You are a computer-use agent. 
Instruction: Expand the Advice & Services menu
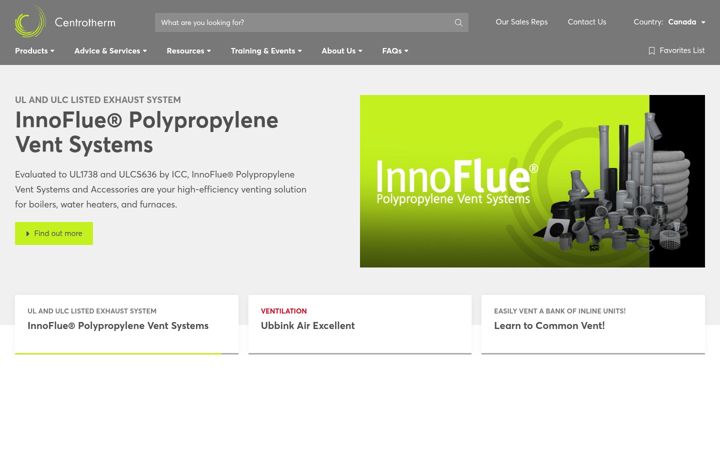(x=110, y=51)
